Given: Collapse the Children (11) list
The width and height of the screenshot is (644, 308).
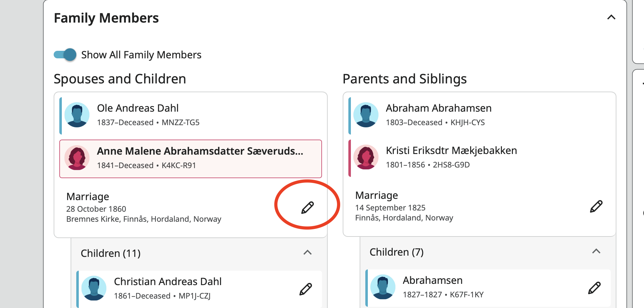Looking at the screenshot, I should coord(308,252).
